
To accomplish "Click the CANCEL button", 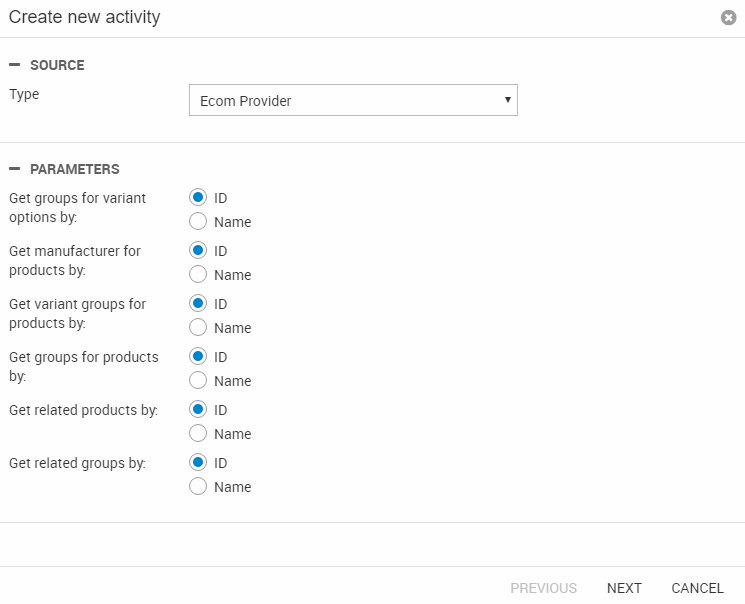I will click(x=697, y=588).
